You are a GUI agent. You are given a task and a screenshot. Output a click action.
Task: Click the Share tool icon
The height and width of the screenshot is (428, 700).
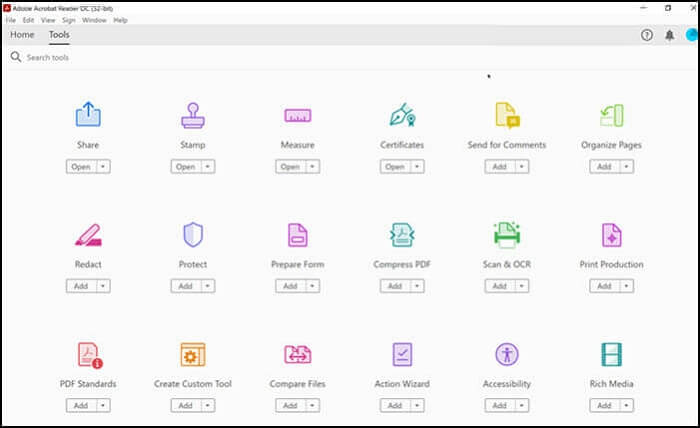(88, 115)
